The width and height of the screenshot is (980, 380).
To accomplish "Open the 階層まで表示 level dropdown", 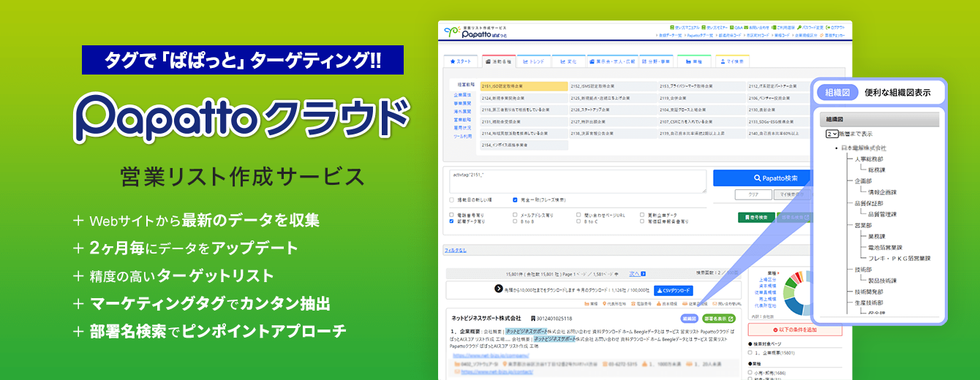I will (832, 134).
